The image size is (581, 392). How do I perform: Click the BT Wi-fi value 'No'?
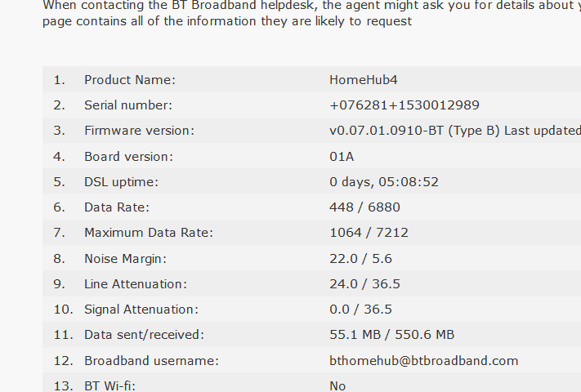point(337,386)
